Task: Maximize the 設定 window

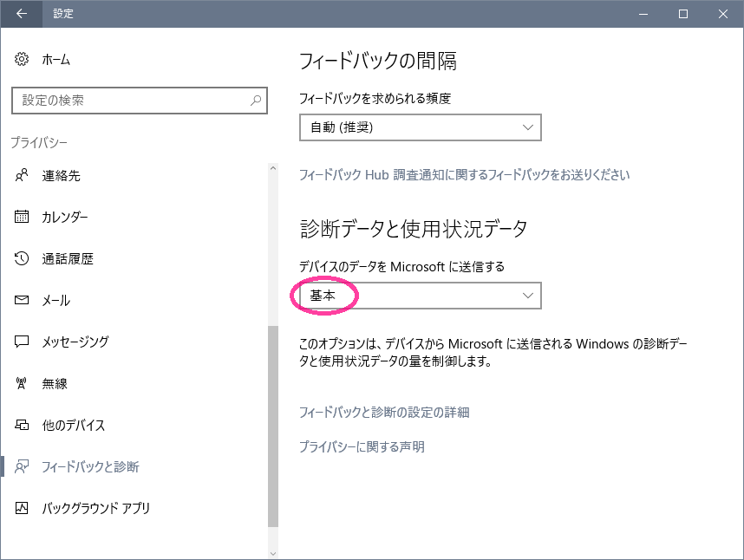Action: pos(683,14)
